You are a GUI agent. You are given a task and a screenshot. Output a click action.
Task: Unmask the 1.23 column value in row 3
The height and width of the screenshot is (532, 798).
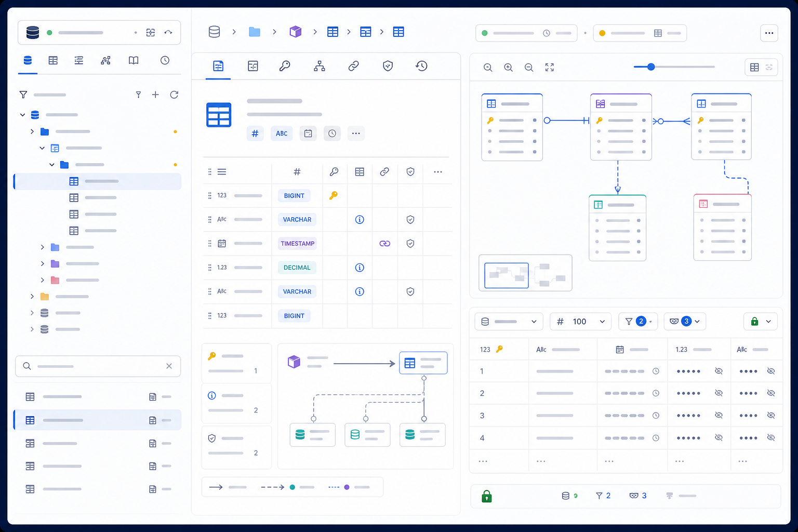coord(719,416)
